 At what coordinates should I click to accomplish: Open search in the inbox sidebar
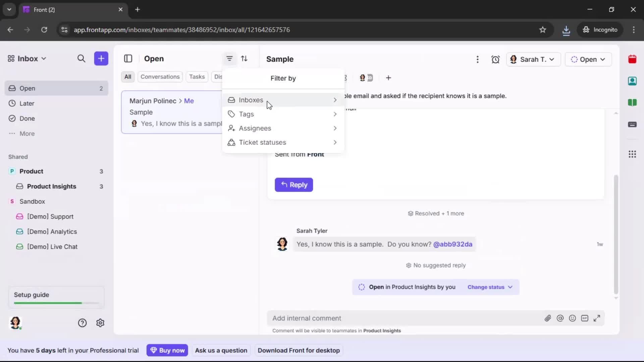[x=82, y=58]
